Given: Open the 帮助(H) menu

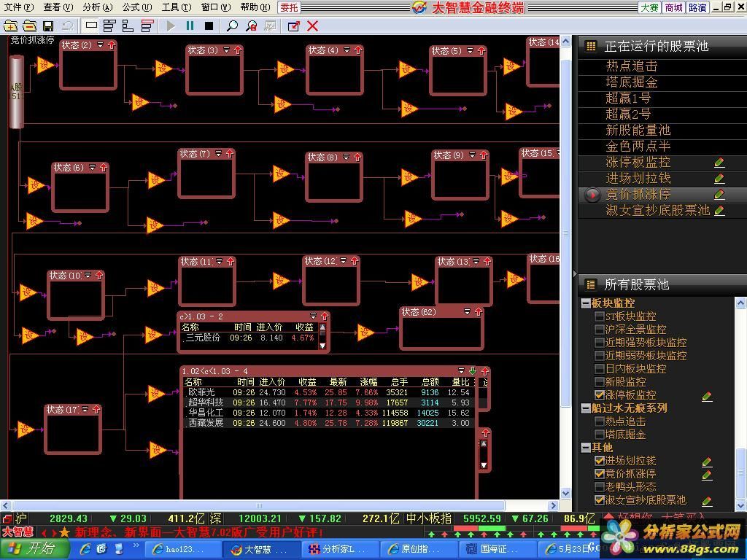Looking at the screenshot, I should click(255, 7).
